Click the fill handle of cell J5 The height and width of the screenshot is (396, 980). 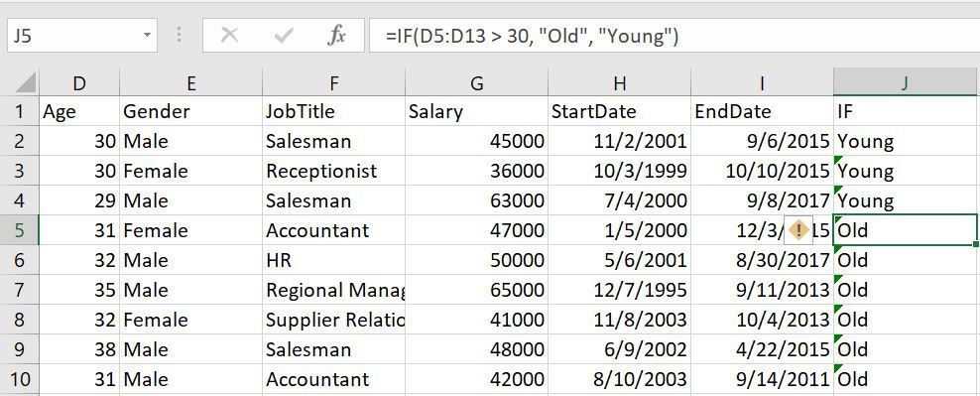pyautogui.click(x=976, y=244)
